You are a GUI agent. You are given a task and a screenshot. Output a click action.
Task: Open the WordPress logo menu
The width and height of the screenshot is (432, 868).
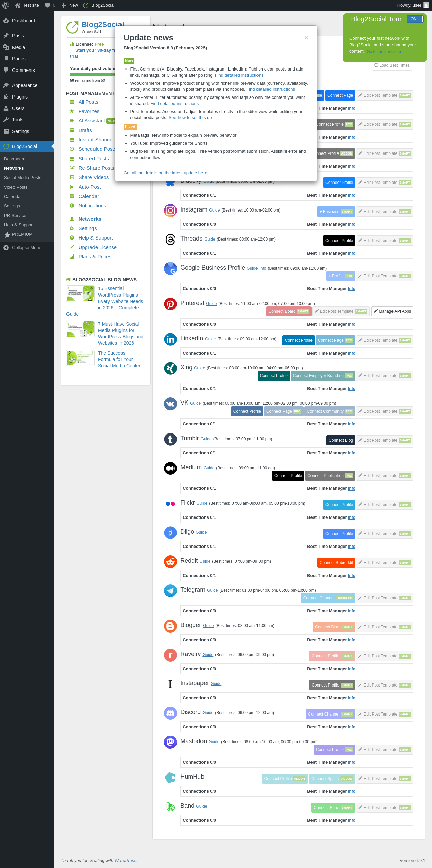tap(6, 5)
